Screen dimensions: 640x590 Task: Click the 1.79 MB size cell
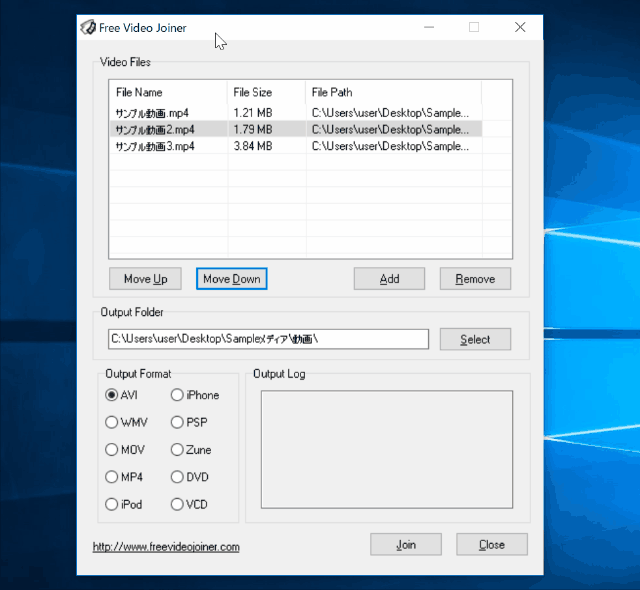point(253,129)
